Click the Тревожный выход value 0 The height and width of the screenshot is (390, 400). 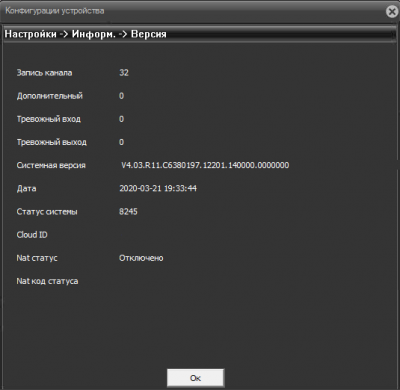coord(121,142)
